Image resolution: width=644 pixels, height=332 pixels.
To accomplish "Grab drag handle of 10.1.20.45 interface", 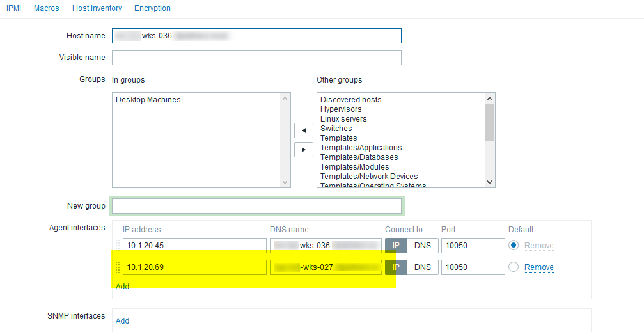I will (118, 246).
